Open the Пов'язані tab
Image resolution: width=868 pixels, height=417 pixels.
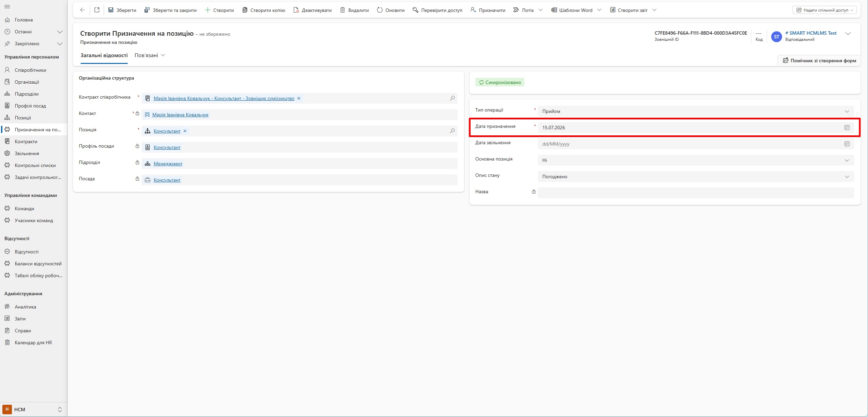click(x=150, y=55)
